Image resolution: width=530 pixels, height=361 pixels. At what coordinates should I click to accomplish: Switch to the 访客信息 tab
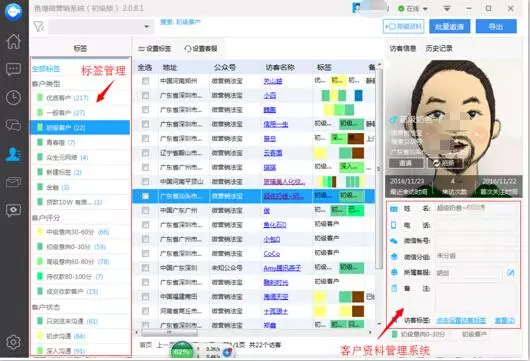tap(403, 49)
